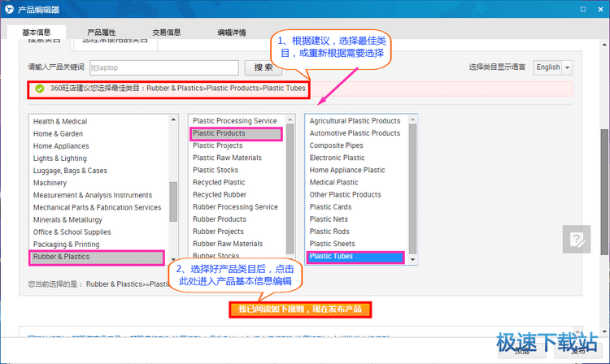
Task: Click third category list scroll-down arrow
Action: click(x=412, y=259)
